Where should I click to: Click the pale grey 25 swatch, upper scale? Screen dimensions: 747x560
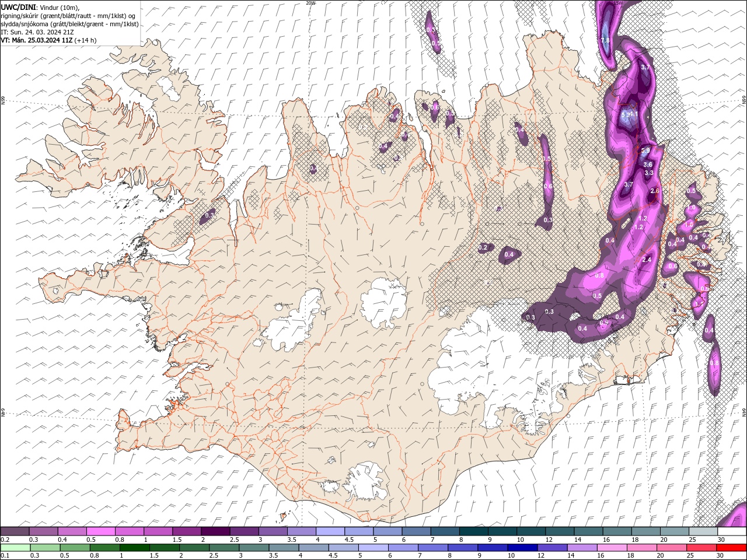pos(703,531)
